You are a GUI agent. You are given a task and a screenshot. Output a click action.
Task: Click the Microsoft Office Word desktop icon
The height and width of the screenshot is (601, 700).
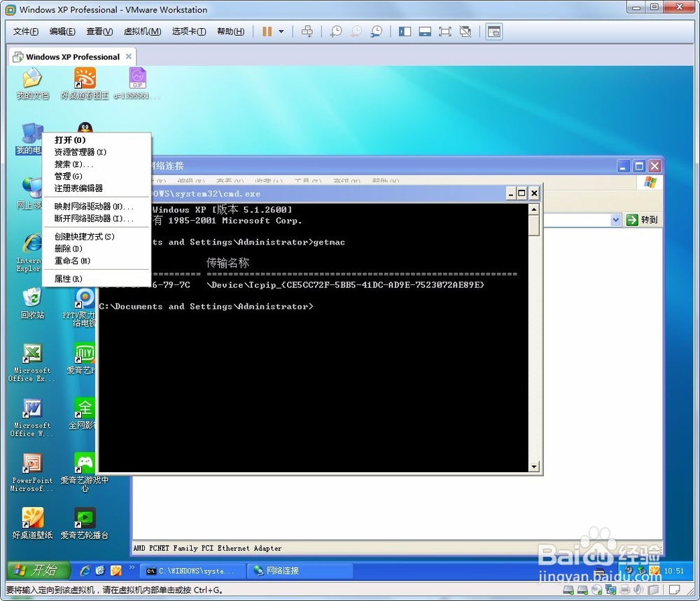(31, 417)
